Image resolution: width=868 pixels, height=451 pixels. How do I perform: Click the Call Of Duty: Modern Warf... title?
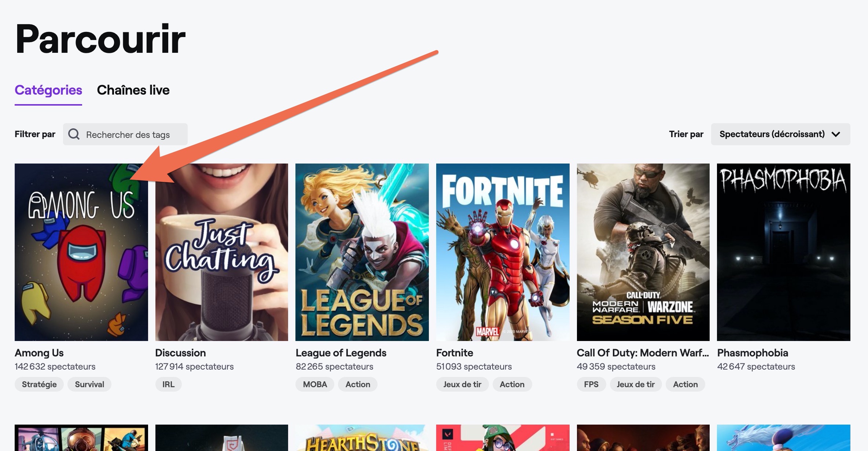[x=643, y=353]
